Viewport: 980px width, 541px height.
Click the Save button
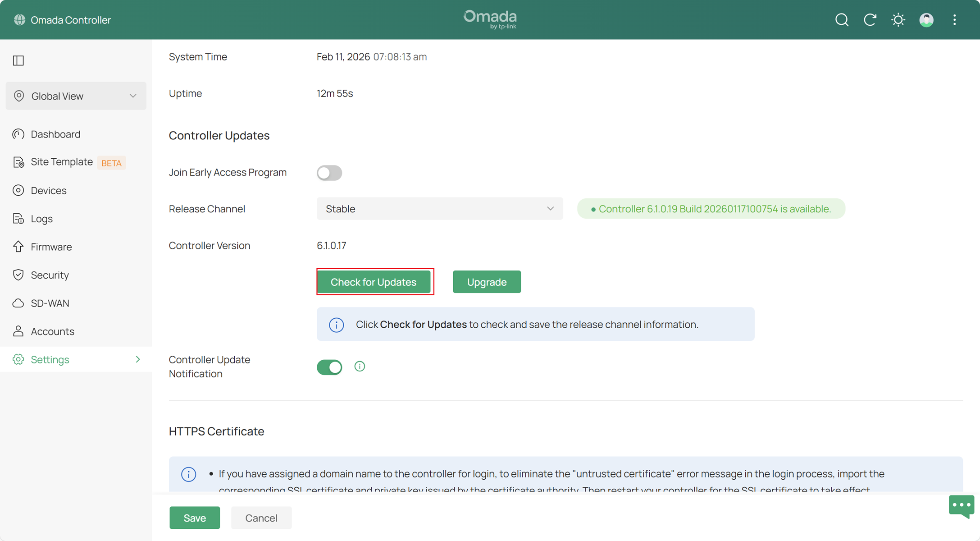coord(195,518)
